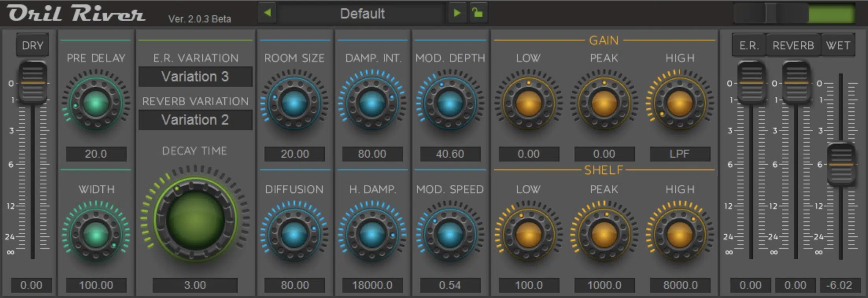The width and height of the screenshot is (868, 298).
Task: Click the Ver. 2.0.3 Beta text
Action: point(199,19)
